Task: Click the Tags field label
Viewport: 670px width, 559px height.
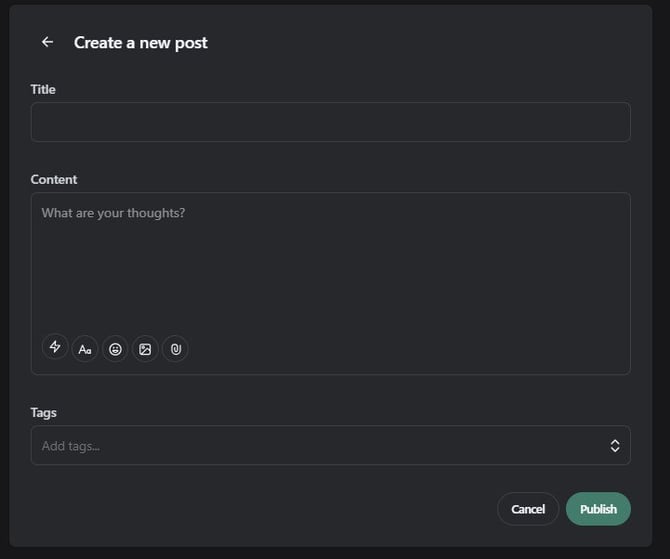Action: pos(44,412)
